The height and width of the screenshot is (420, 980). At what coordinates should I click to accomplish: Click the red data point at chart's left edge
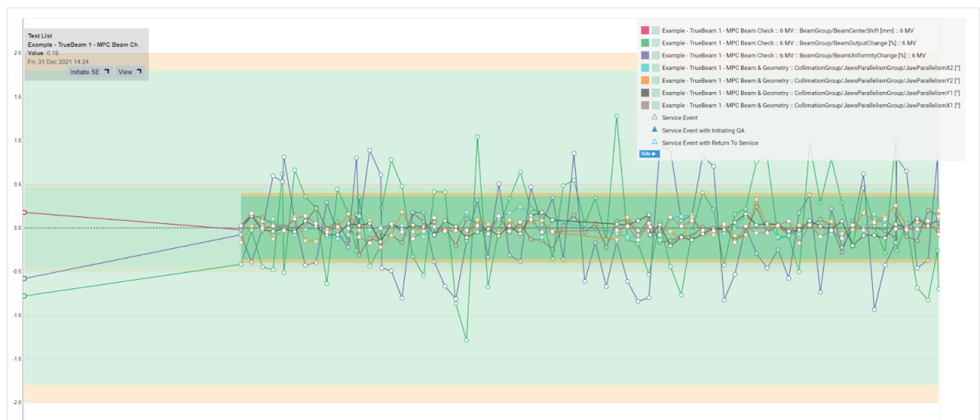(24, 212)
